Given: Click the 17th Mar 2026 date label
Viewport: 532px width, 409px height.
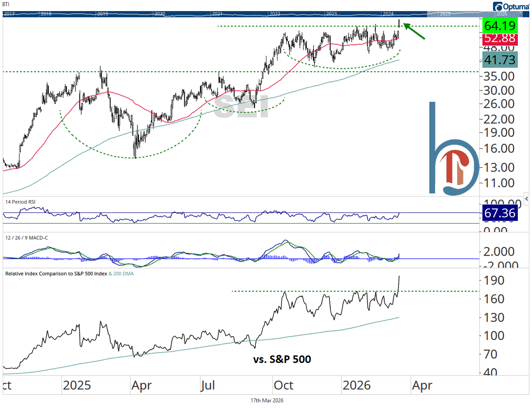Looking at the screenshot, I should [266, 400].
